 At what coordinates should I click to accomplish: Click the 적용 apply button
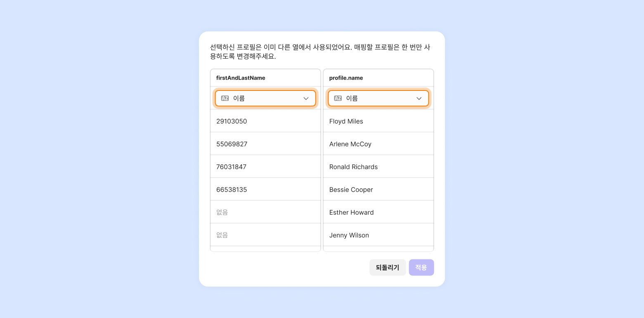point(421,267)
